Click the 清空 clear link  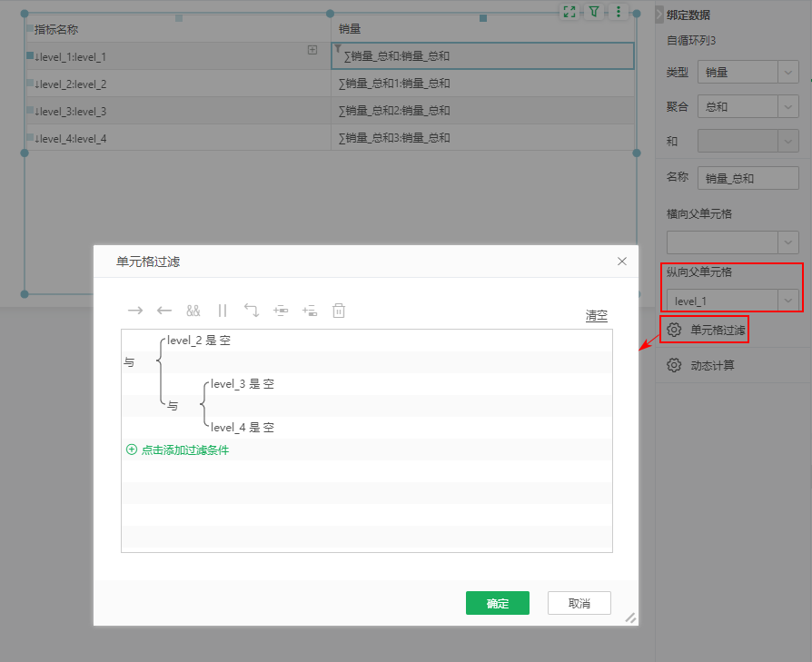[597, 315]
